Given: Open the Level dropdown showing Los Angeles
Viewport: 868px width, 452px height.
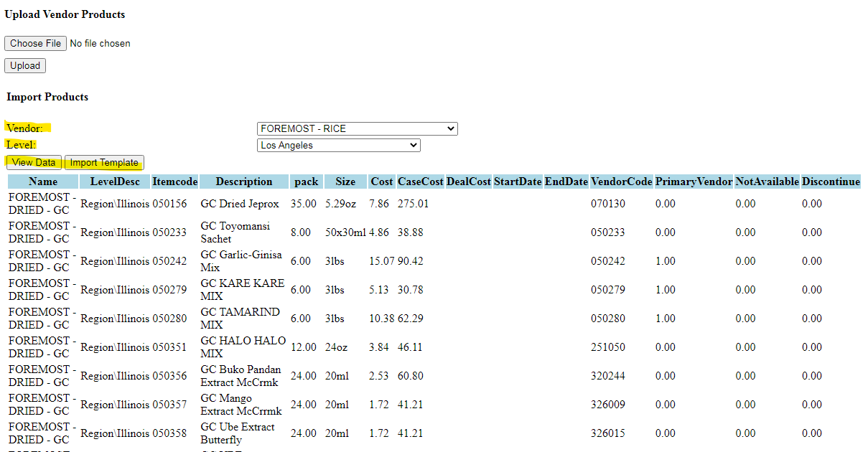Looking at the screenshot, I should tap(339, 146).
